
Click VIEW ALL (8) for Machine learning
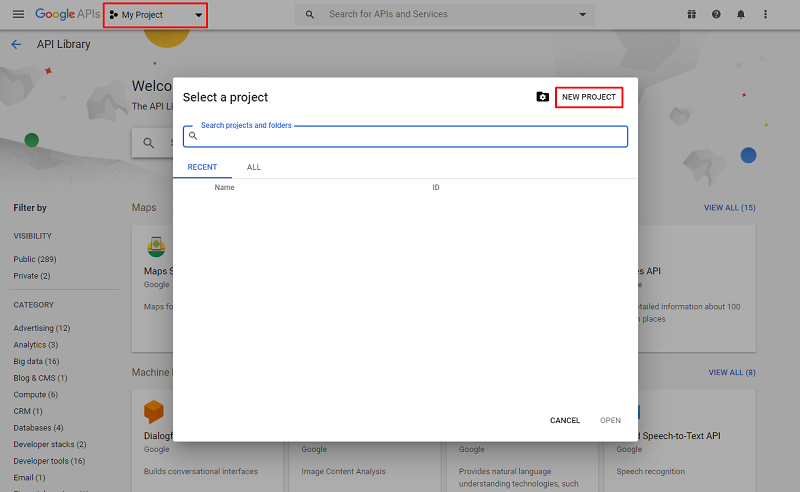pos(732,373)
